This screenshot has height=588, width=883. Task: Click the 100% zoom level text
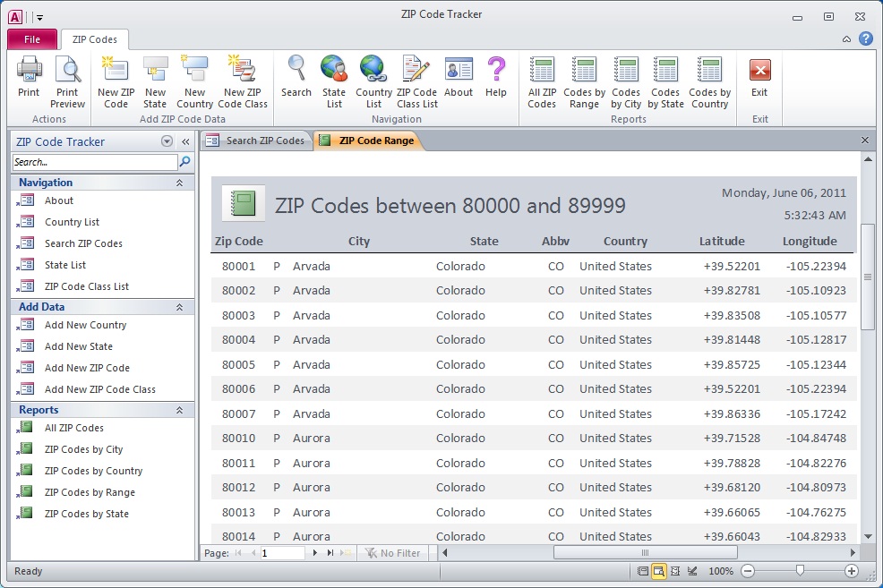click(x=721, y=571)
